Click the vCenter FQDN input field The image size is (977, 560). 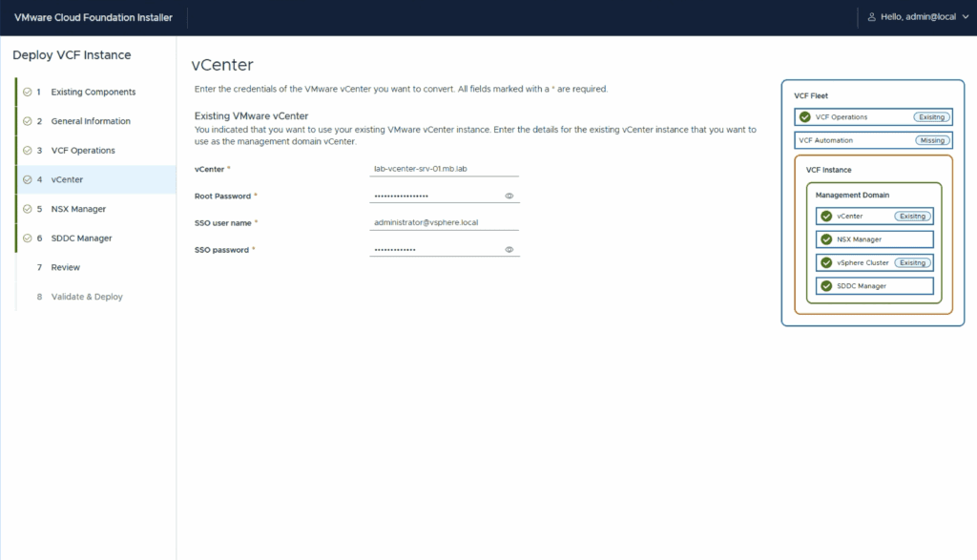[x=444, y=169]
